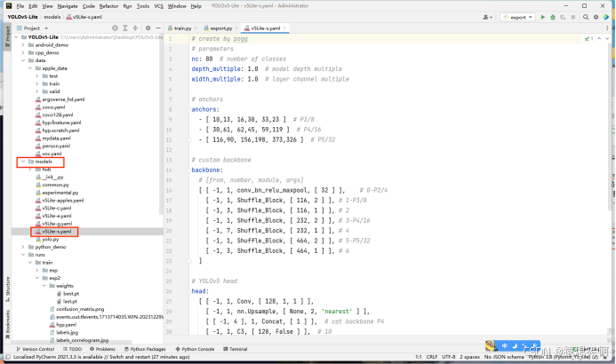This screenshot has width=616, height=364.
Task: Collapse the anchors fold marker in gutter
Action: point(189,109)
